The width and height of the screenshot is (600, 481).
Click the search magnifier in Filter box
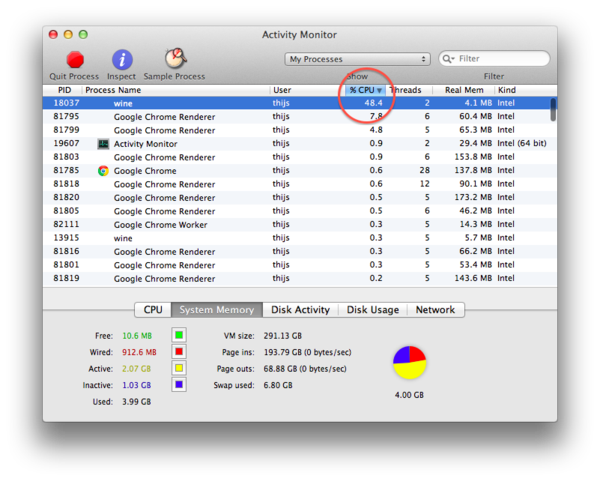[447, 59]
